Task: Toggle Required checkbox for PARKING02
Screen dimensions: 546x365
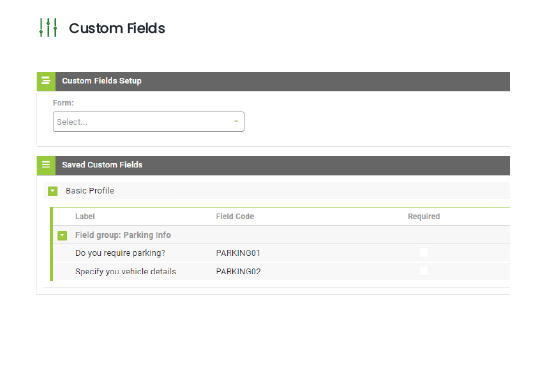Action: (x=424, y=271)
